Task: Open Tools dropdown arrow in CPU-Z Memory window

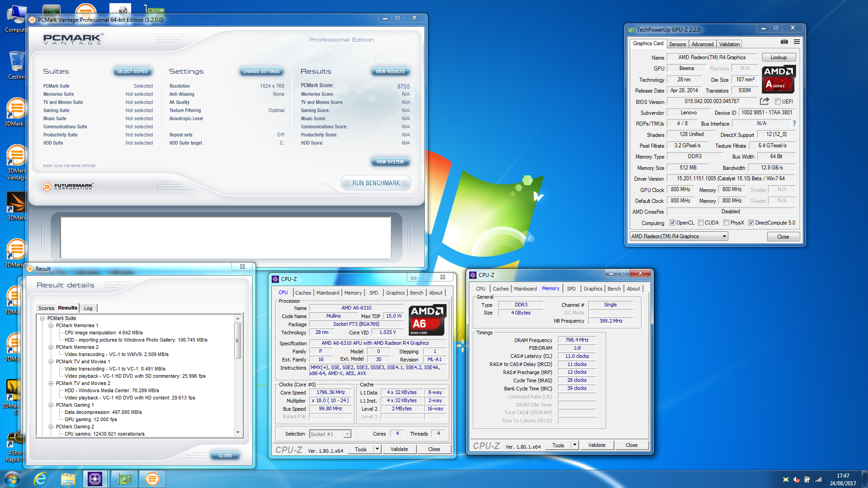Action: [x=575, y=445]
